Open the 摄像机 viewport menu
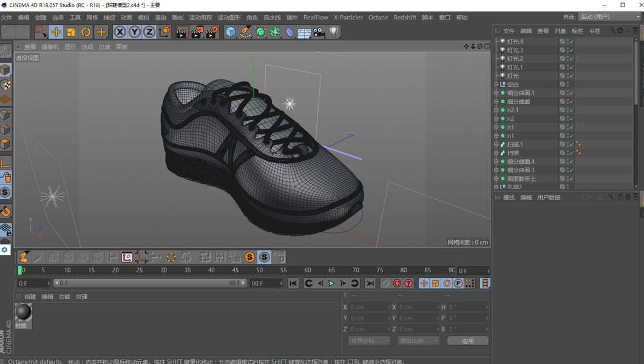 (x=50, y=47)
